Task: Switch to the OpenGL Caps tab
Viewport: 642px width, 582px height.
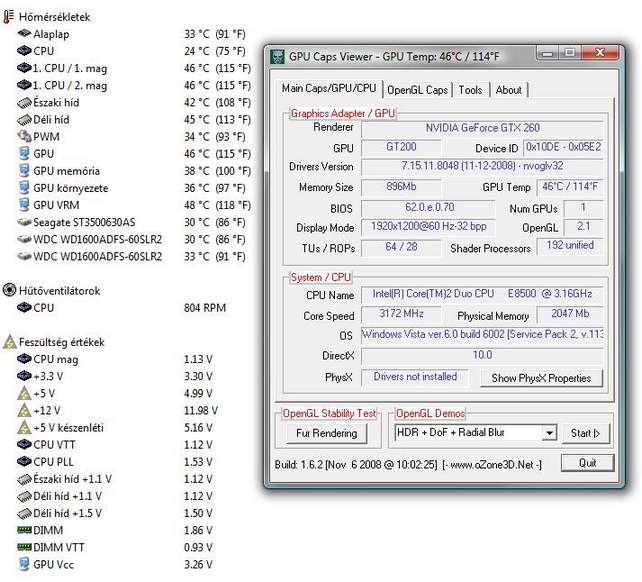Action: pyautogui.click(x=417, y=90)
